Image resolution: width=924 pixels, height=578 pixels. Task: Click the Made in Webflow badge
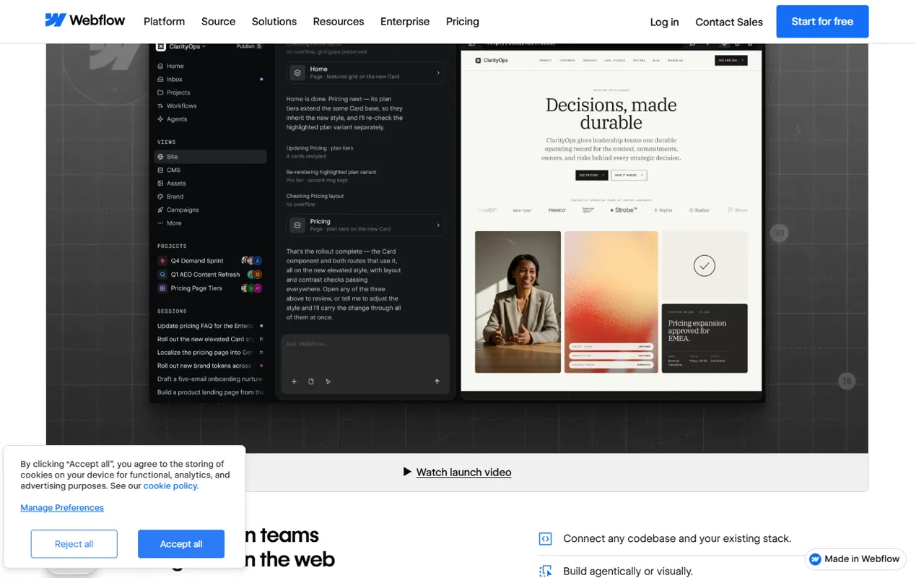(x=855, y=559)
